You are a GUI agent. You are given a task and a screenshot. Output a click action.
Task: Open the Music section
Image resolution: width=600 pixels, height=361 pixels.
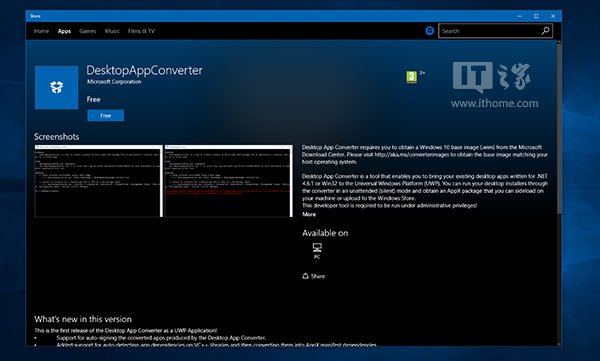pos(112,31)
